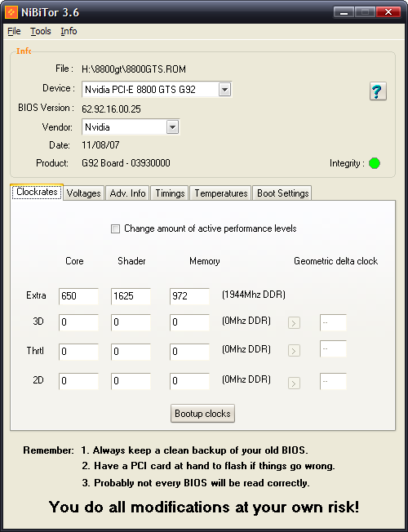Click the 3D row geometric delta arrow
The image size is (408, 532).
pyautogui.click(x=294, y=322)
